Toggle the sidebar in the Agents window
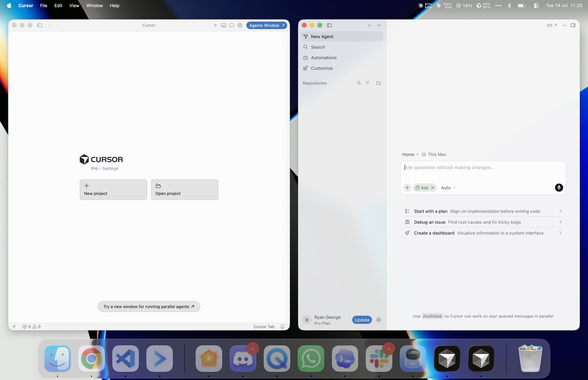The width and height of the screenshot is (588, 380). click(329, 25)
